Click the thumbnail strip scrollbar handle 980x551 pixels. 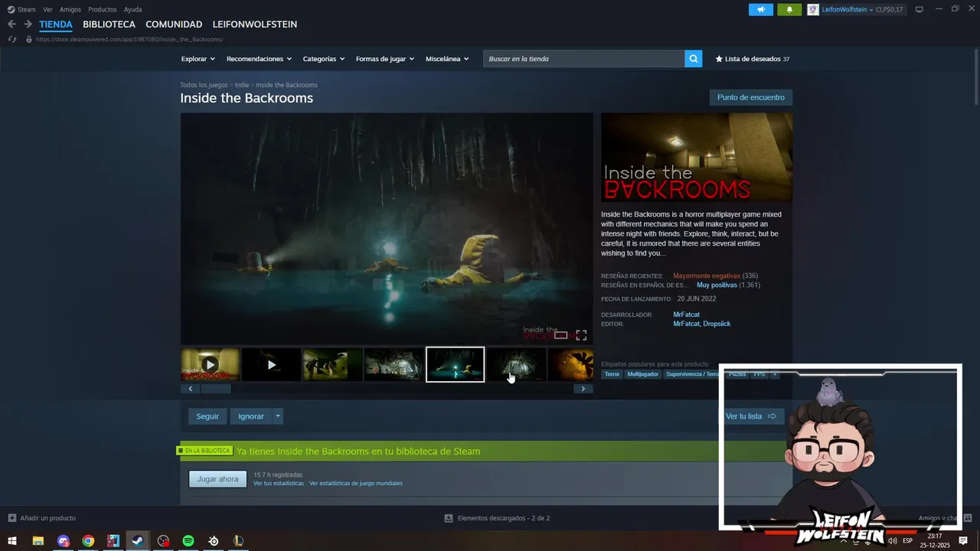tap(215, 389)
